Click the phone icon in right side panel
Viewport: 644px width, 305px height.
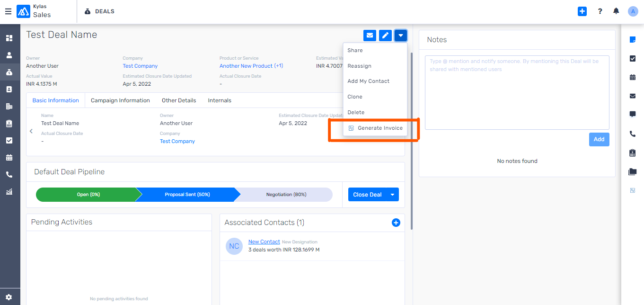[x=633, y=134]
